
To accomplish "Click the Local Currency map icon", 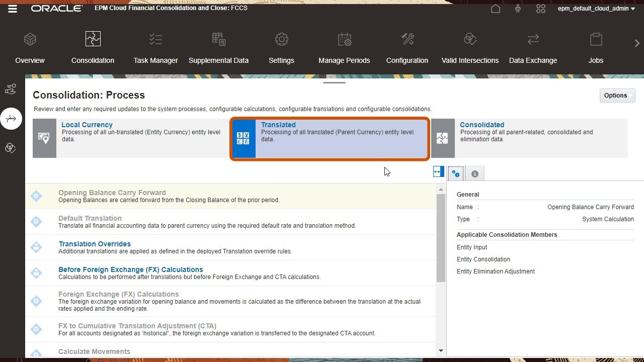I will pos(44,138).
